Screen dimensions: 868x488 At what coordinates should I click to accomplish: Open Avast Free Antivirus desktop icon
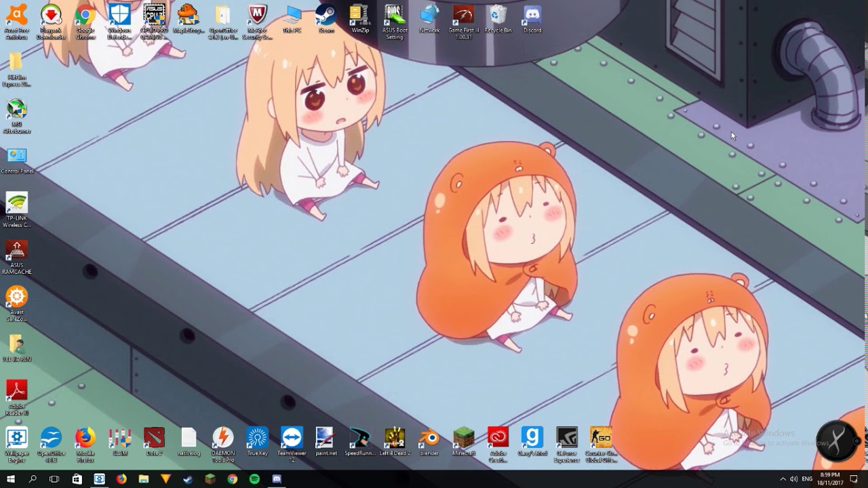[x=16, y=21]
